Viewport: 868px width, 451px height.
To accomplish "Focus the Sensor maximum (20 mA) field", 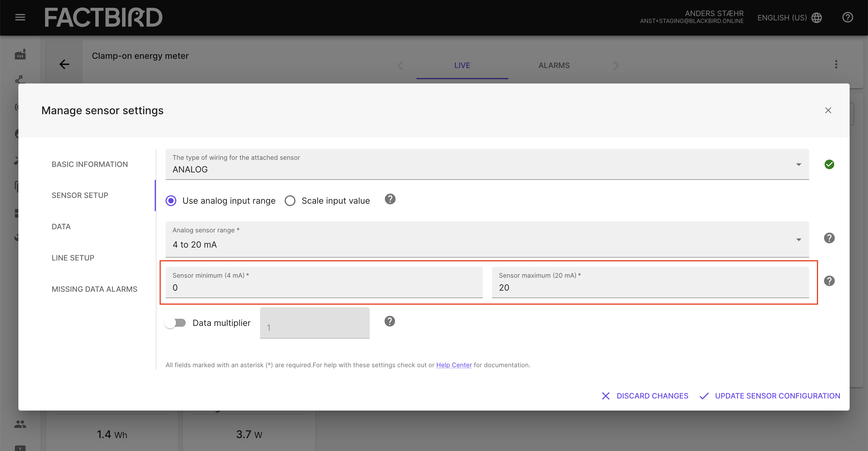I will click(650, 282).
